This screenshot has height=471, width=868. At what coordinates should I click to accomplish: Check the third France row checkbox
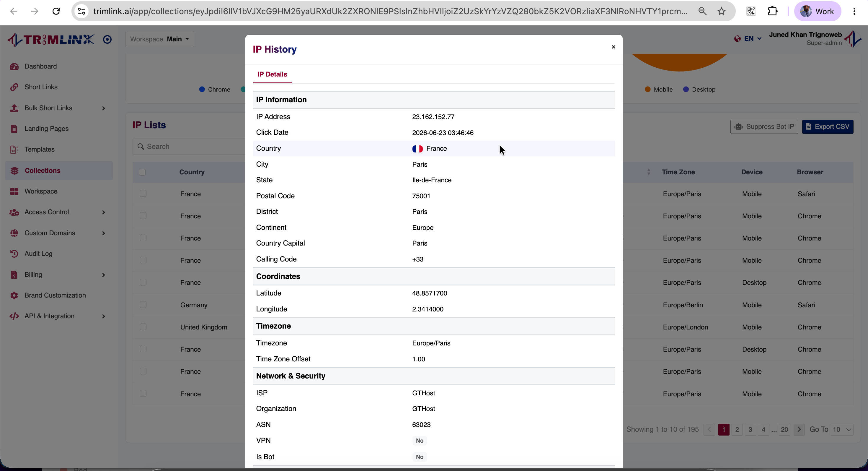[143, 238]
